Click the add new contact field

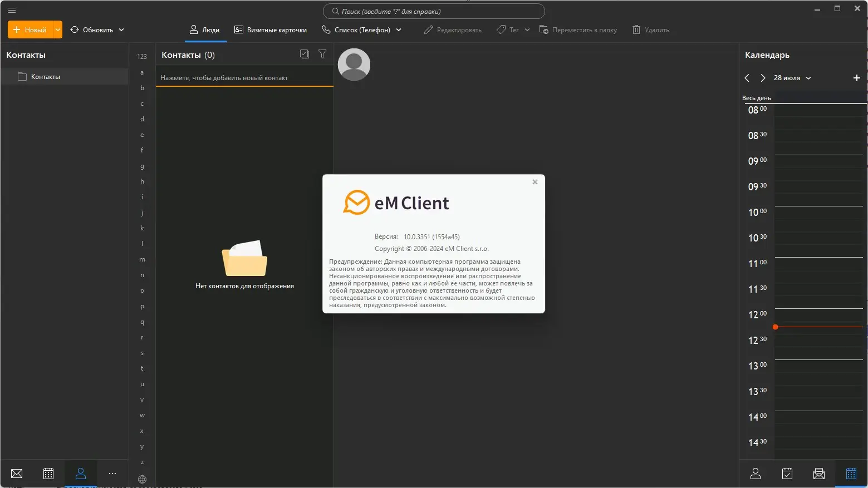244,78
